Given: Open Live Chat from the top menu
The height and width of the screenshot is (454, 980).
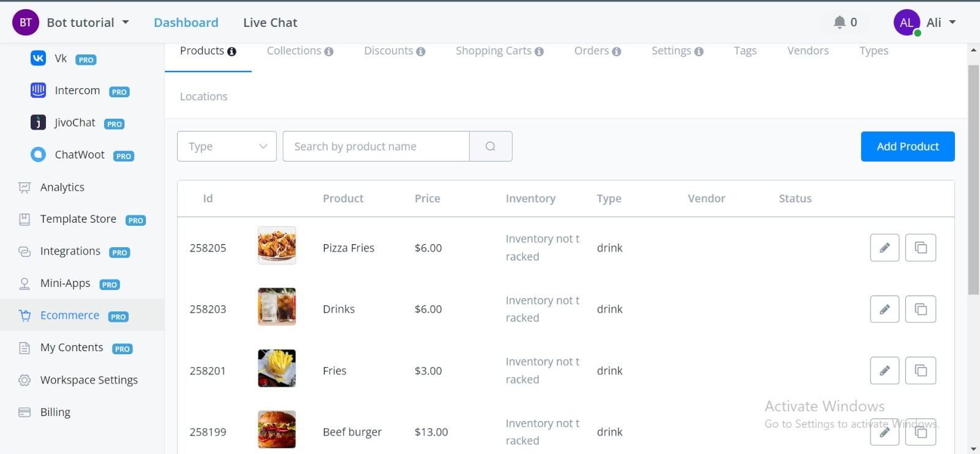Looking at the screenshot, I should pyautogui.click(x=270, y=22).
